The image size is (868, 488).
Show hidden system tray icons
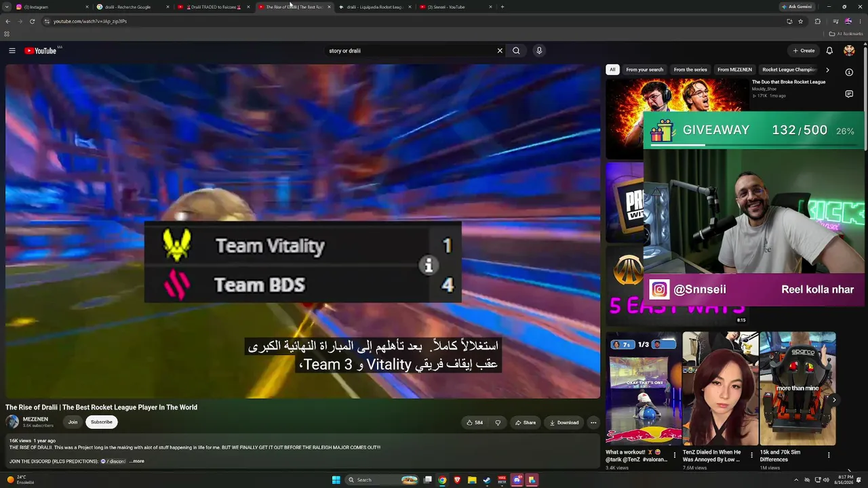[x=797, y=480]
